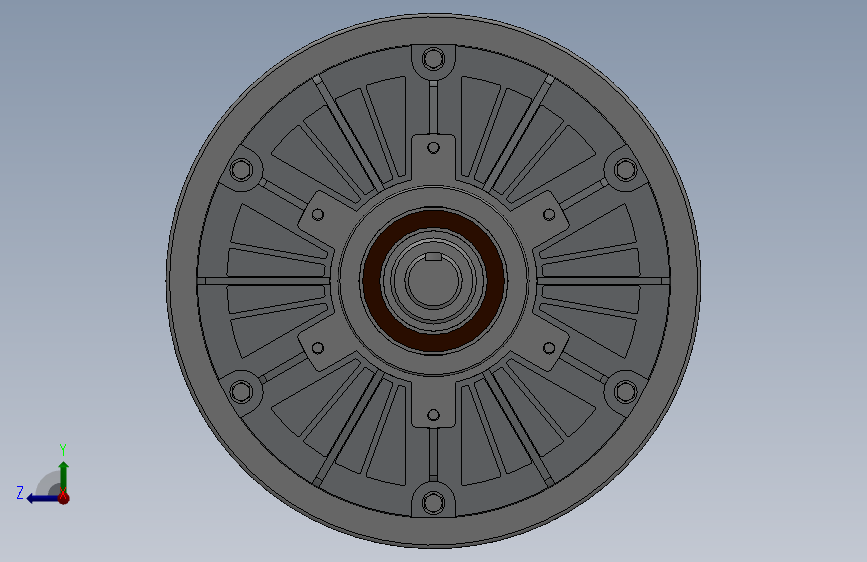Select the center shaft end face

pyautogui.click(x=434, y=280)
